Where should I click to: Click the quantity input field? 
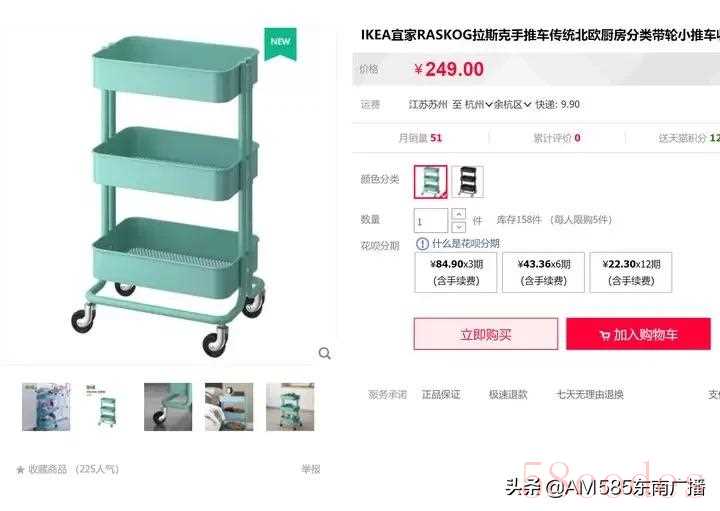[x=431, y=221]
